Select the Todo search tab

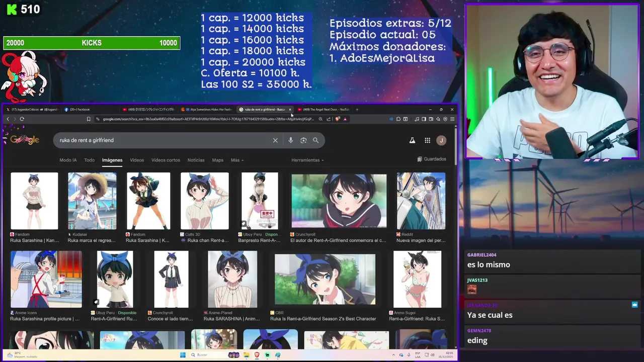pos(89,160)
